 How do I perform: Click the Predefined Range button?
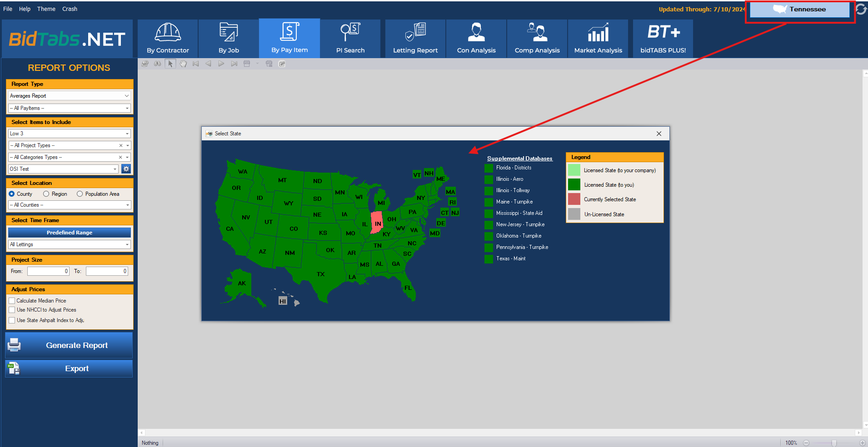[70, 233]
